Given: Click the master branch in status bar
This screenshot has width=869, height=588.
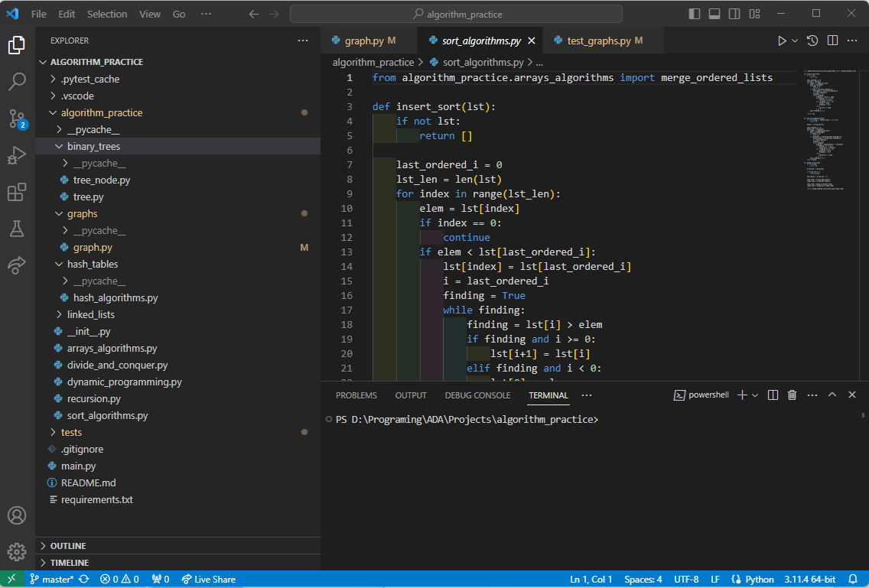Looking at the screenshot, I should [x=53, y=580].
